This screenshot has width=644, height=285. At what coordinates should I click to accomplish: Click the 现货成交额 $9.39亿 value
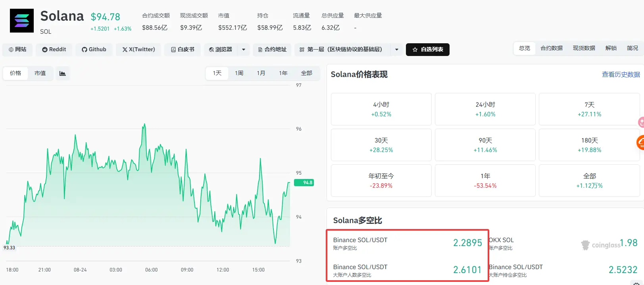click(191, 28)
